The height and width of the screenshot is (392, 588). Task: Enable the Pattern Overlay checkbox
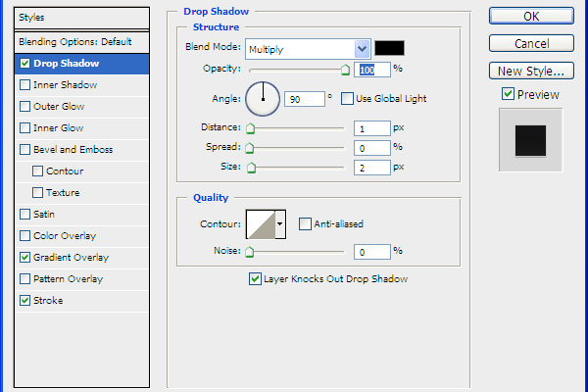24,279
